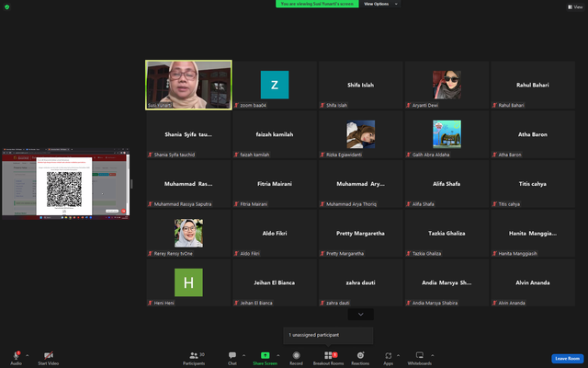Select Hanita Manggiasih's tile
Viewport: 588px width, 368px height.
pyautogui.click(x=533, y=233)
